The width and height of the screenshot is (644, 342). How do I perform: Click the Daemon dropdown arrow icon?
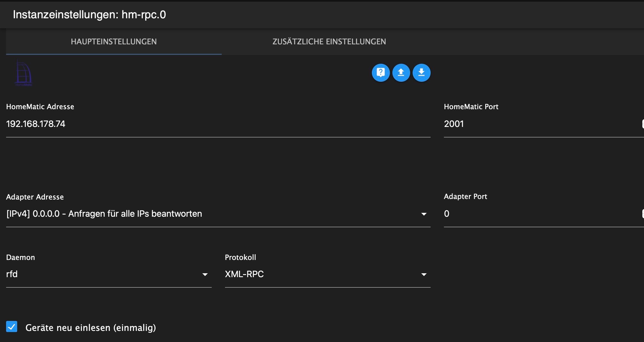coord(205,274)
